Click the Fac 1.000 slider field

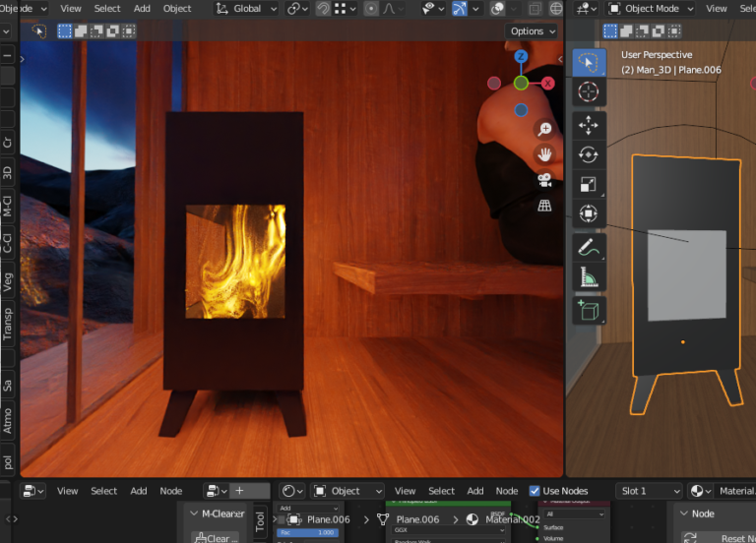pyautogui.click(x=307, y=532)
